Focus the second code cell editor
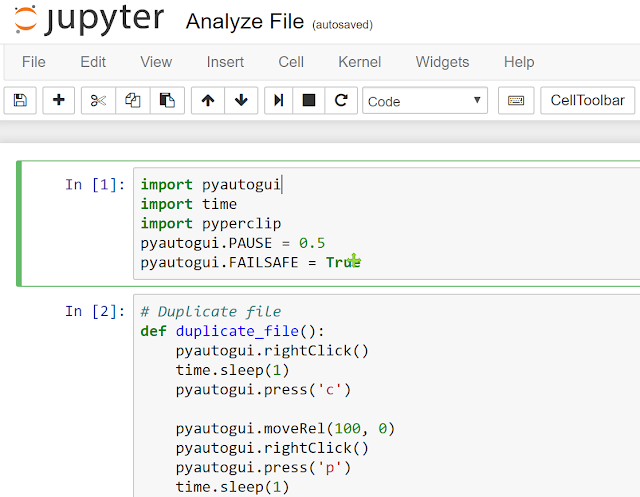 pos(386,396)
